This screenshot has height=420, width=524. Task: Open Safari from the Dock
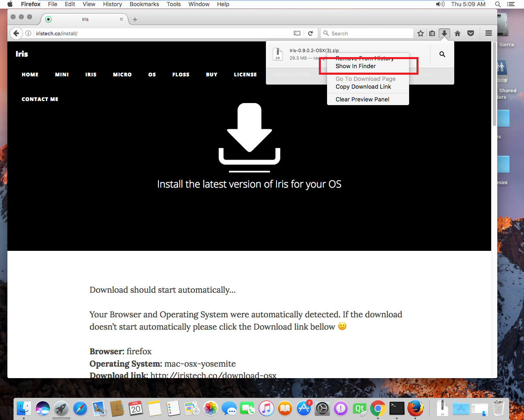coord(80,409)
